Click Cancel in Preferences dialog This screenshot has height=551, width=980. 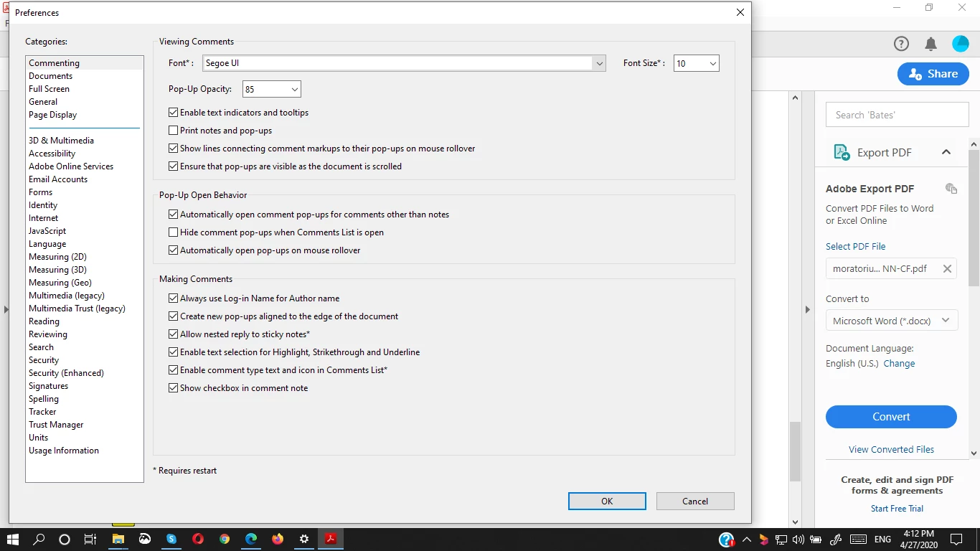[x=695, y=501]
